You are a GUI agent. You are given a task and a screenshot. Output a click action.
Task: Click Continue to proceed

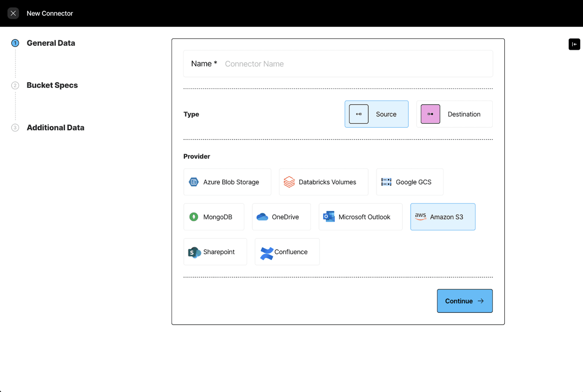(x=465, y=301)
